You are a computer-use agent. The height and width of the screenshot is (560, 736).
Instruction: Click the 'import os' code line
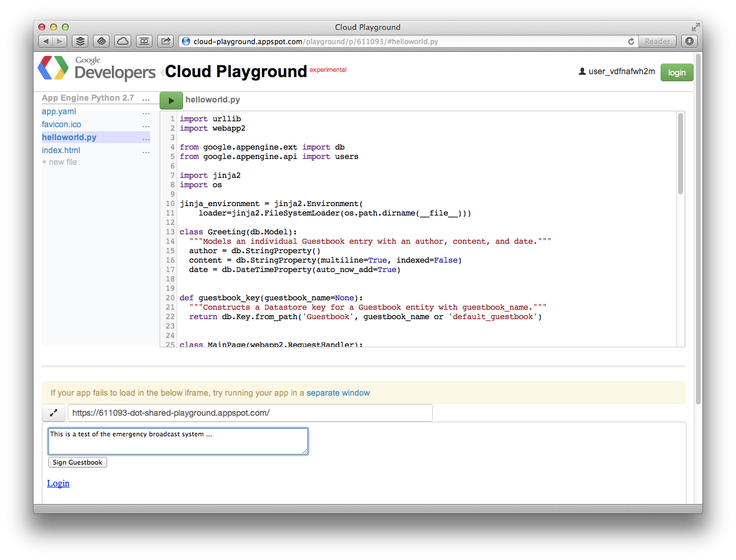201,185
